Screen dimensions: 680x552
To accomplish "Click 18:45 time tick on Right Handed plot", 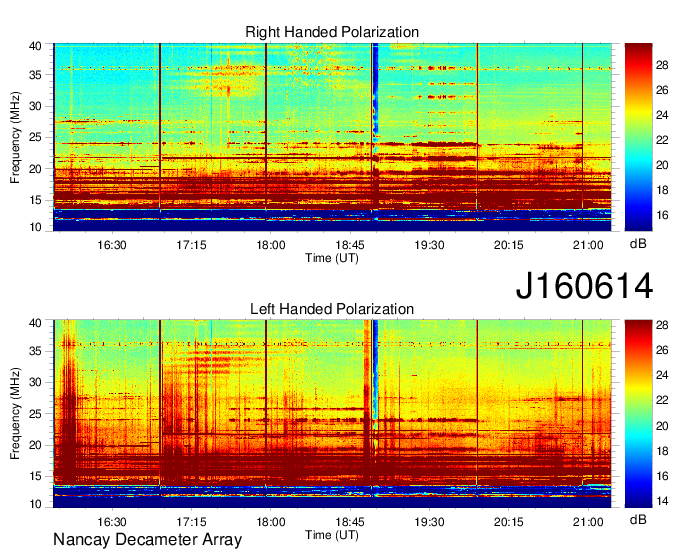I will coord(350,245).
